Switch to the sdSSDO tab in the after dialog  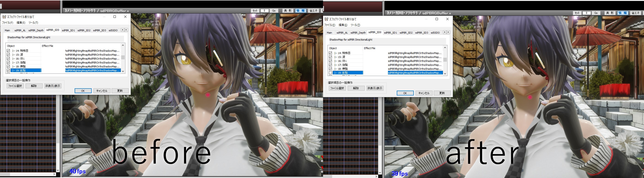coord(435,33)
